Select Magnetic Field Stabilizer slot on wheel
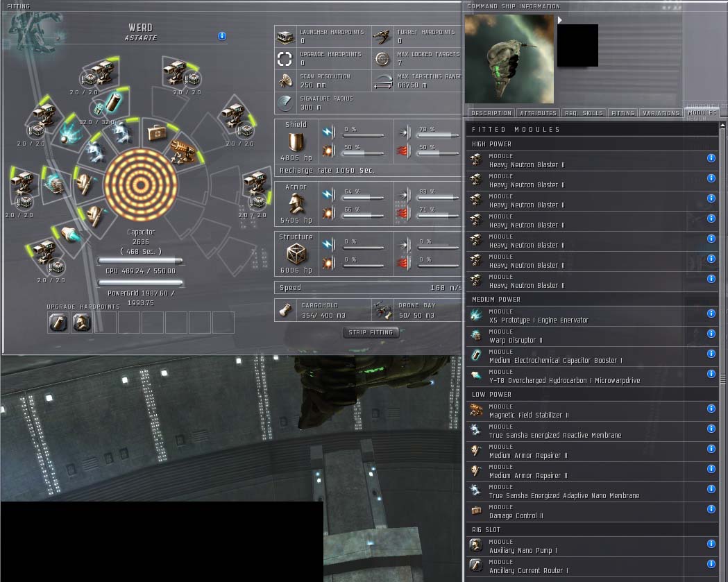The width and height of the screenshot is (728, 582). pyautogui.click(x=182, y=151)
